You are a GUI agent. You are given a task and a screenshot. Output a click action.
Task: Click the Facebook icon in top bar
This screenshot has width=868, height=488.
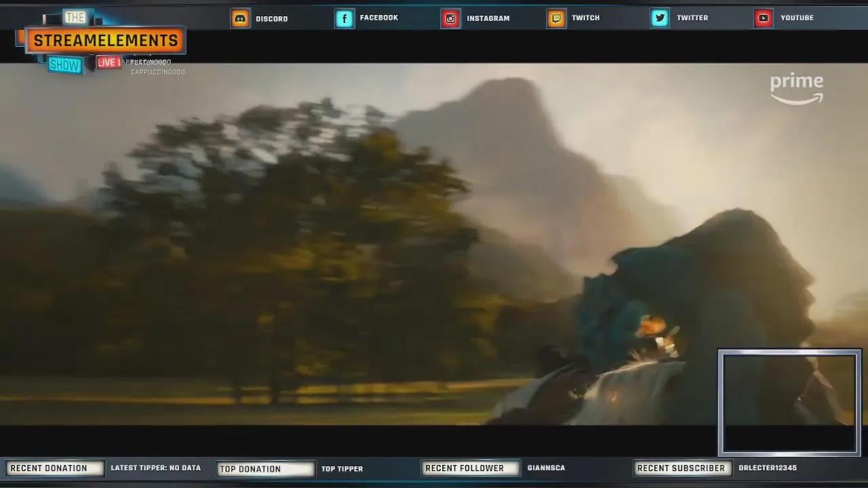[344, 18]
